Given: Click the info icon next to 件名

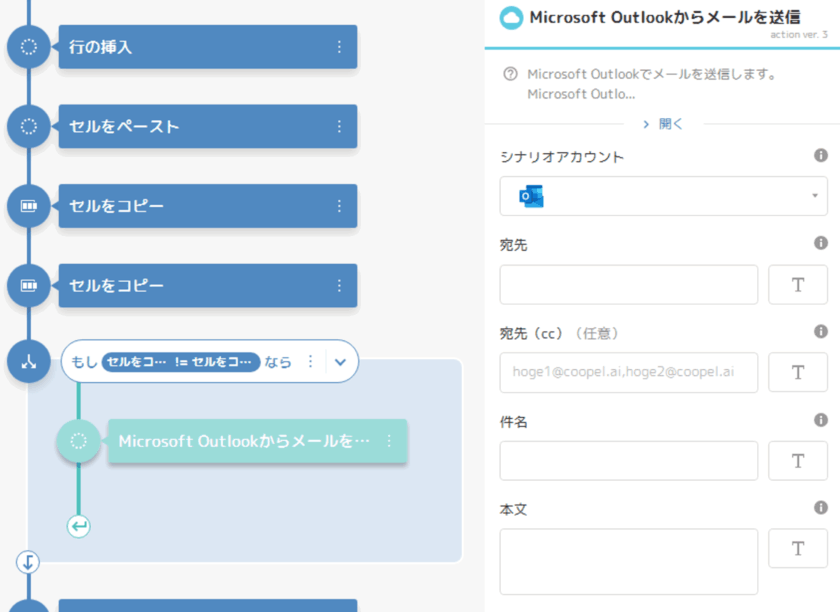Looking at the screenshot, I should 821,421.
